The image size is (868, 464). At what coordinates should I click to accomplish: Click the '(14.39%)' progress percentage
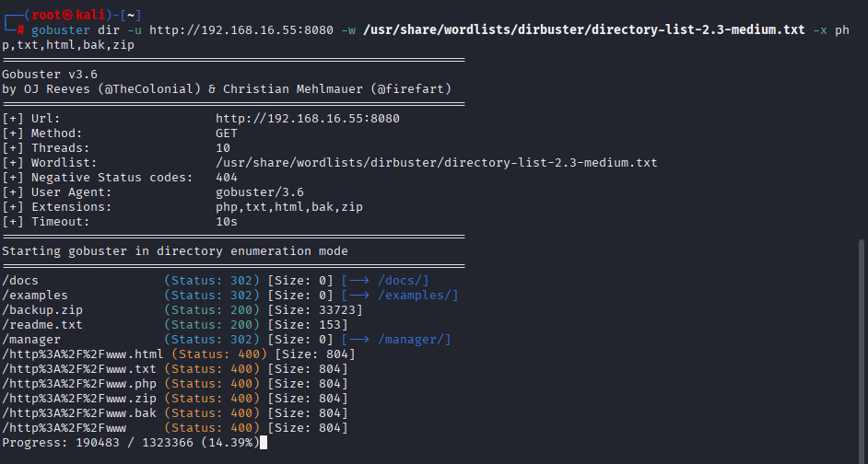(230, 443)
